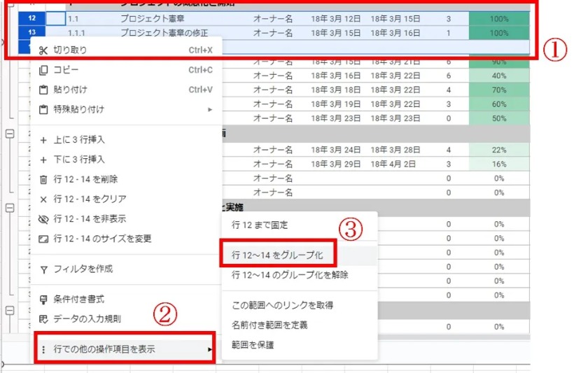The height and width of the screenshot is (373, 588).
Task: Click the clipboard icon beside 特殊貼り付け
Action: tap(43, 110)
